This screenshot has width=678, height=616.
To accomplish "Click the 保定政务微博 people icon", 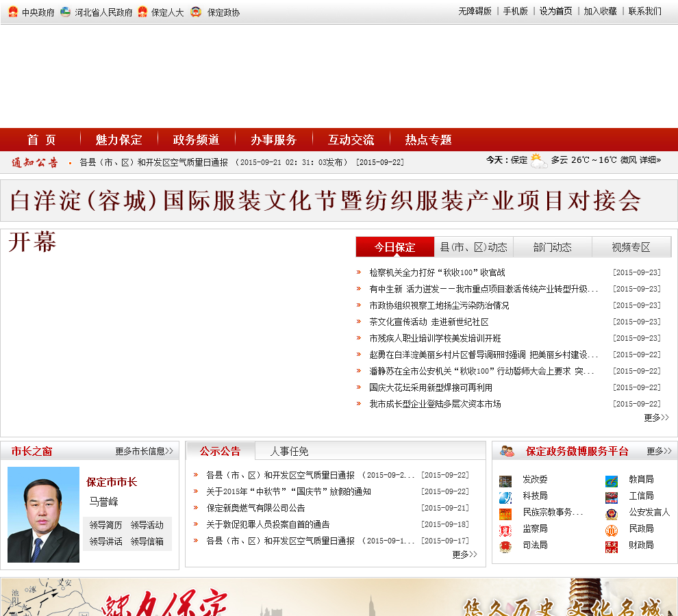I will (x=507, y=451).
